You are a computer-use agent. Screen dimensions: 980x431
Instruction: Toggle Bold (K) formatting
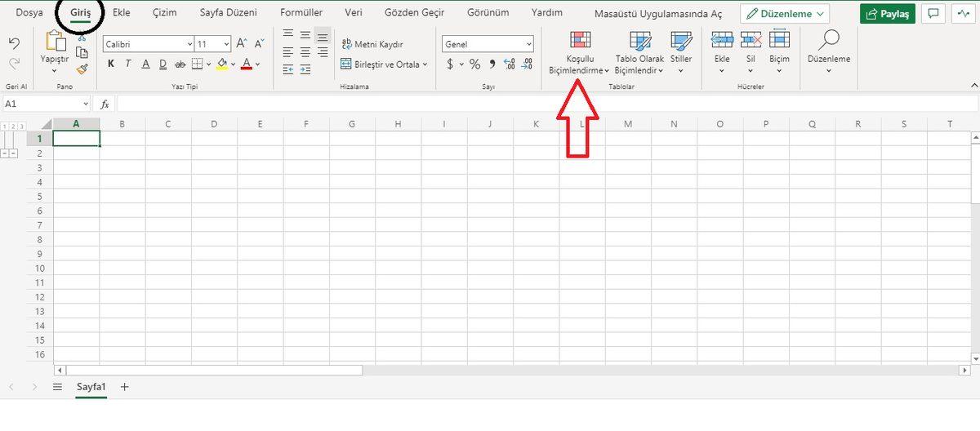[110, 64]
